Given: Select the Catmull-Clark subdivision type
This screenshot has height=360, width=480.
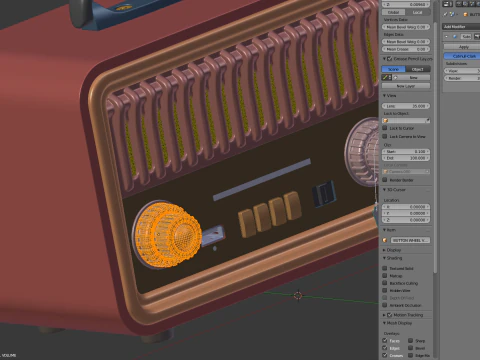Looking at the screenshot, I should (463, 56).
